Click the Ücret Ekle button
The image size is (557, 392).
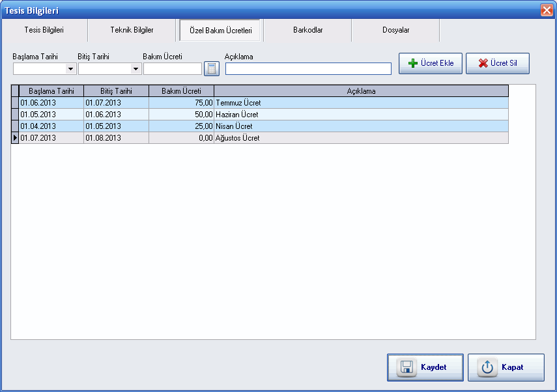tap(430, 63)
